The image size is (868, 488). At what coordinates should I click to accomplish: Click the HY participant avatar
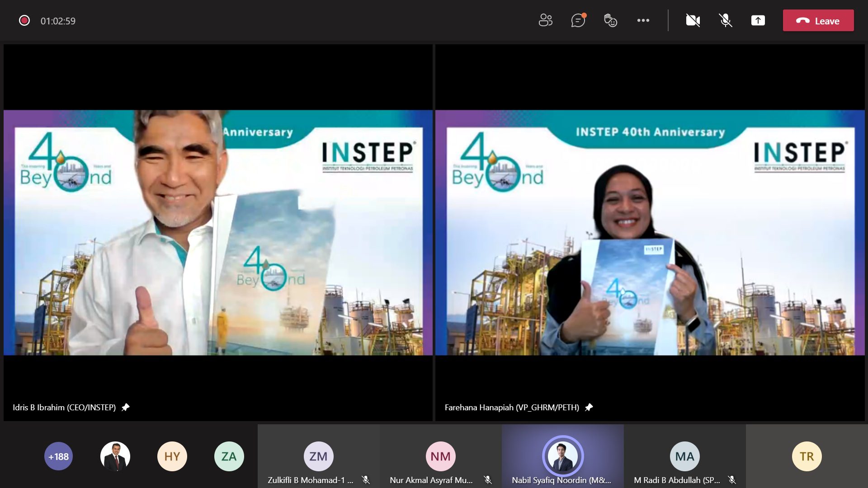click(172, 456)
